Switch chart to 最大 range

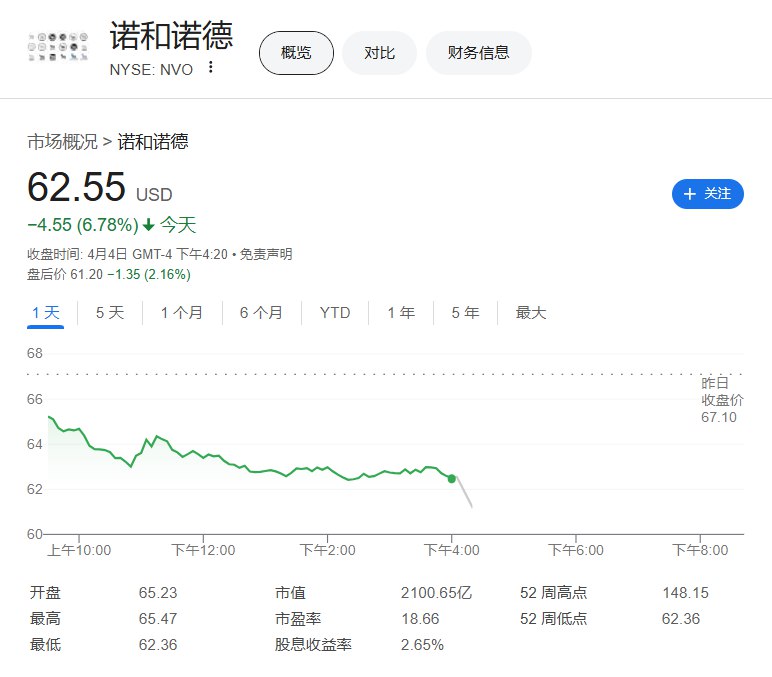(531, 313)
